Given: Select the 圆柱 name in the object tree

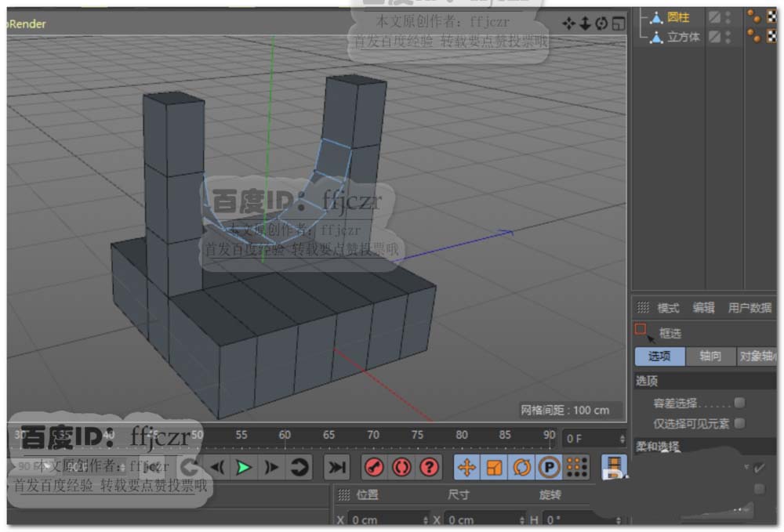Looking at the screenshot, I should pos(678,17).
